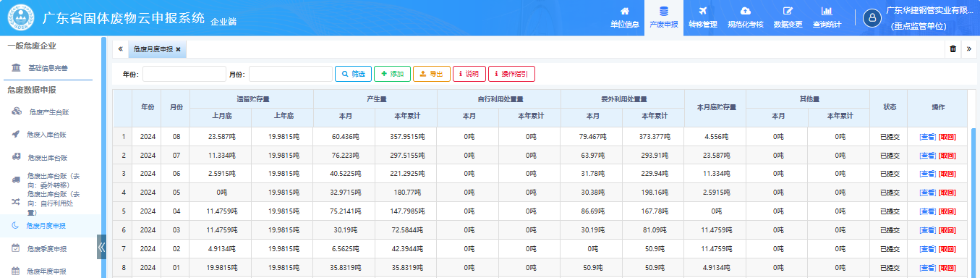
Task: Close the 危废月度申报 tab
Action: (x=178, y=49)
